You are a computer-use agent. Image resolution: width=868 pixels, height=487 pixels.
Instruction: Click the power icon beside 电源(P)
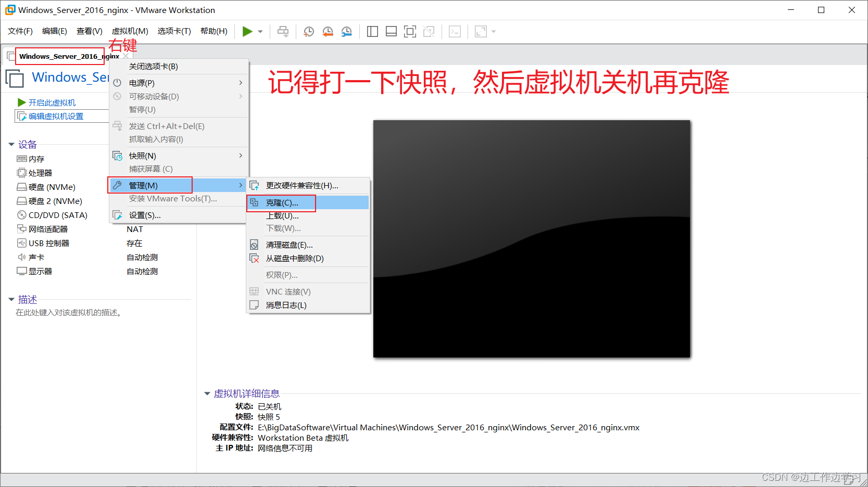click(x=117, y=83)
